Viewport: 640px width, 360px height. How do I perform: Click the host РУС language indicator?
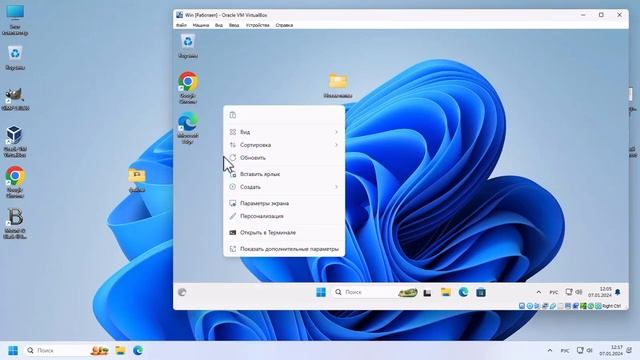click(565, 351)
